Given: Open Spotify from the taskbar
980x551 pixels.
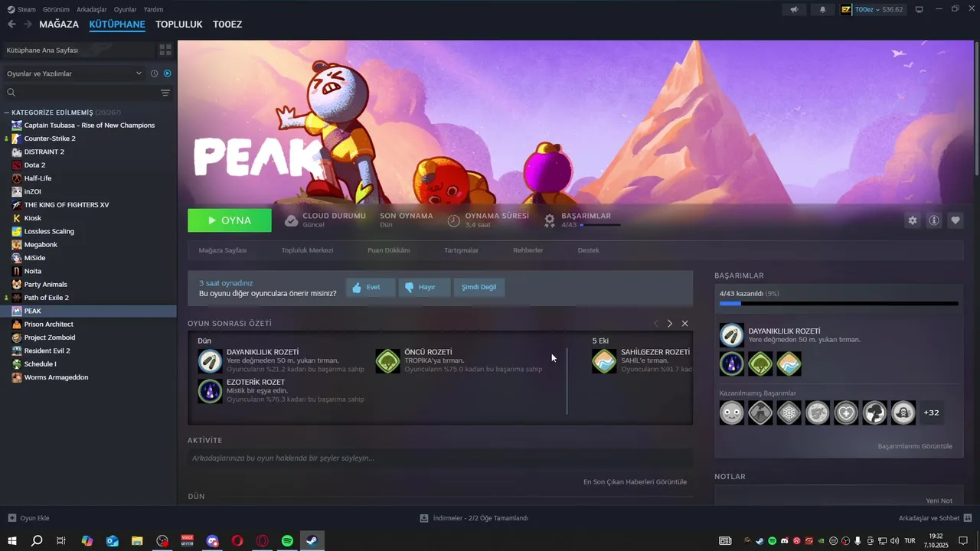Looking at the screenshot, I should pos(287,541).
